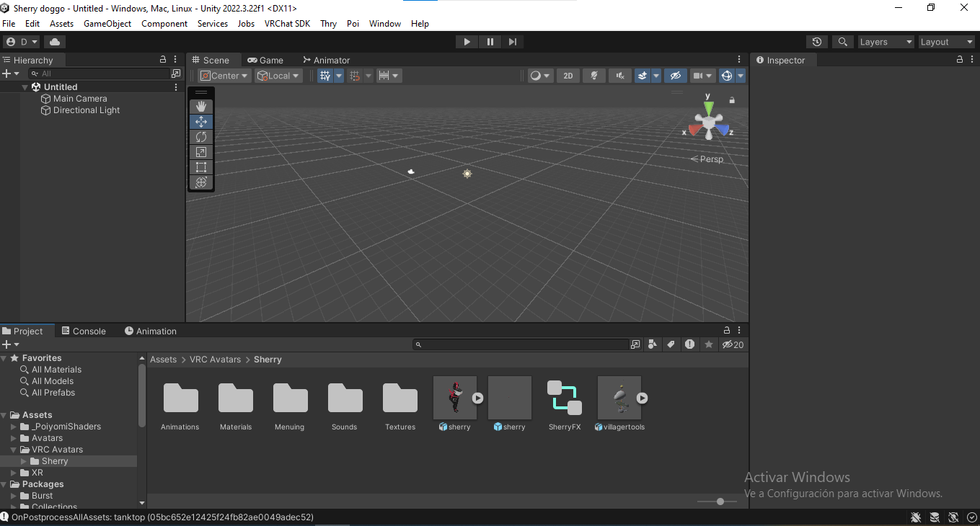Click the favorites star search icon
Screen dimensions: 980x526
(709, 344)
